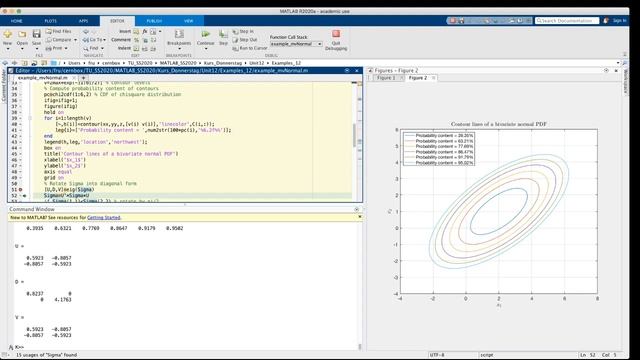
Task: Open the dropdown arrow under Save
Action: tap(36, 49)
